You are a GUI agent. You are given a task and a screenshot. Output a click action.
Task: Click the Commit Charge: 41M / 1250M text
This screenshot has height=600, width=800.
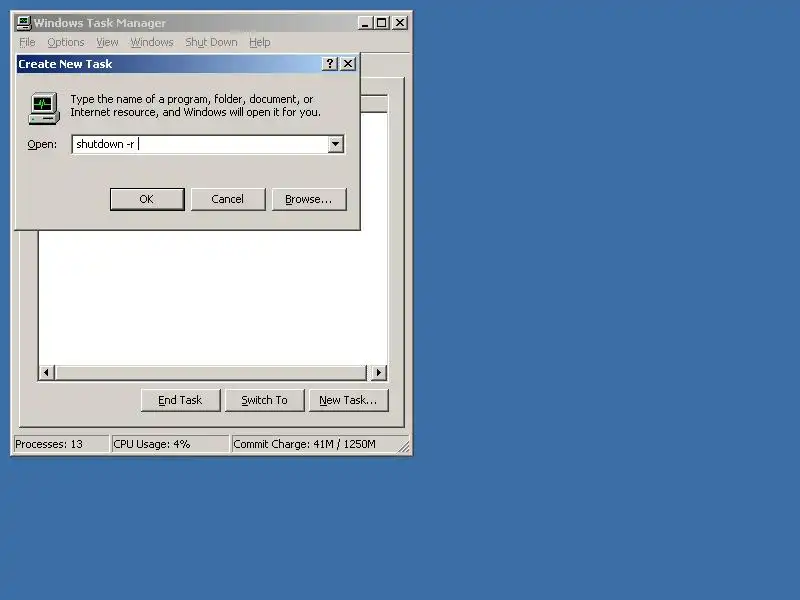coord(304,444)
